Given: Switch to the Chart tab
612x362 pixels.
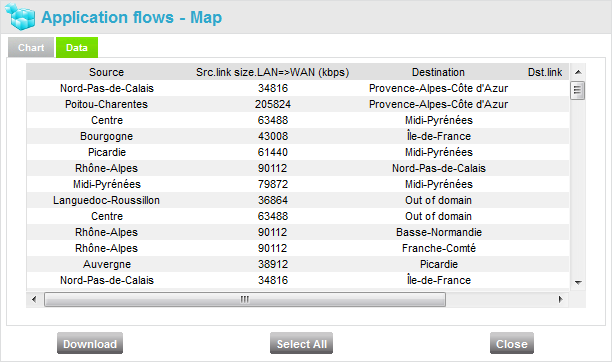Looking at the screenshot, I should click(x=31, y=47).
